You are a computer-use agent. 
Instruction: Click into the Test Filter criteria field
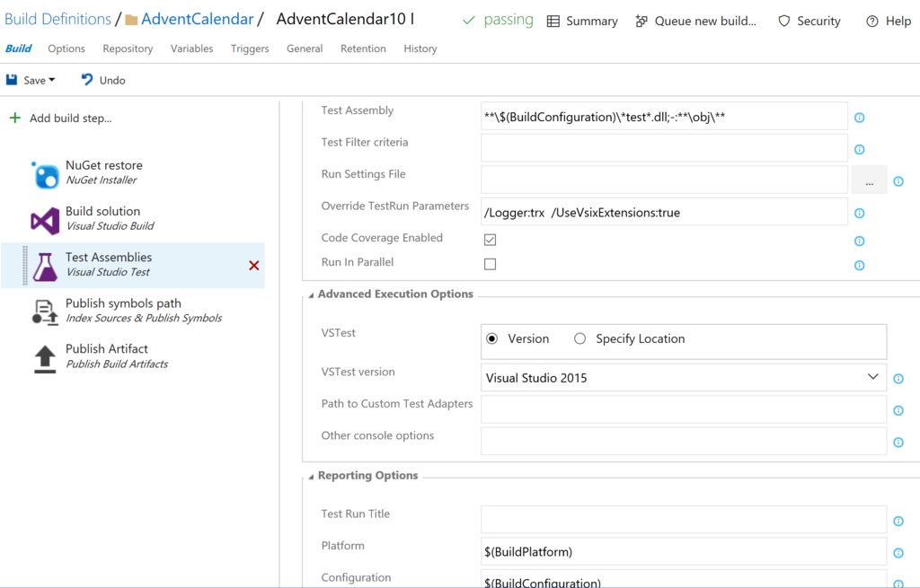click(664, 148)
